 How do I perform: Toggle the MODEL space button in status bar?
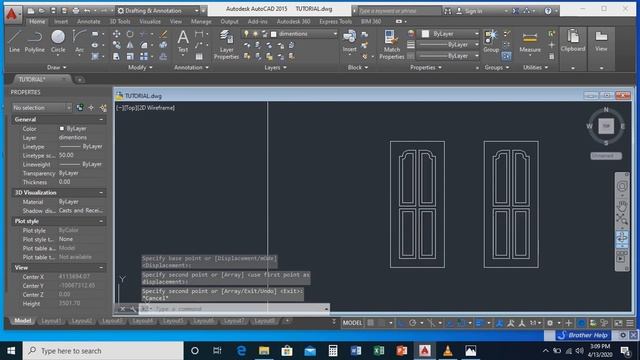point(352,323)
